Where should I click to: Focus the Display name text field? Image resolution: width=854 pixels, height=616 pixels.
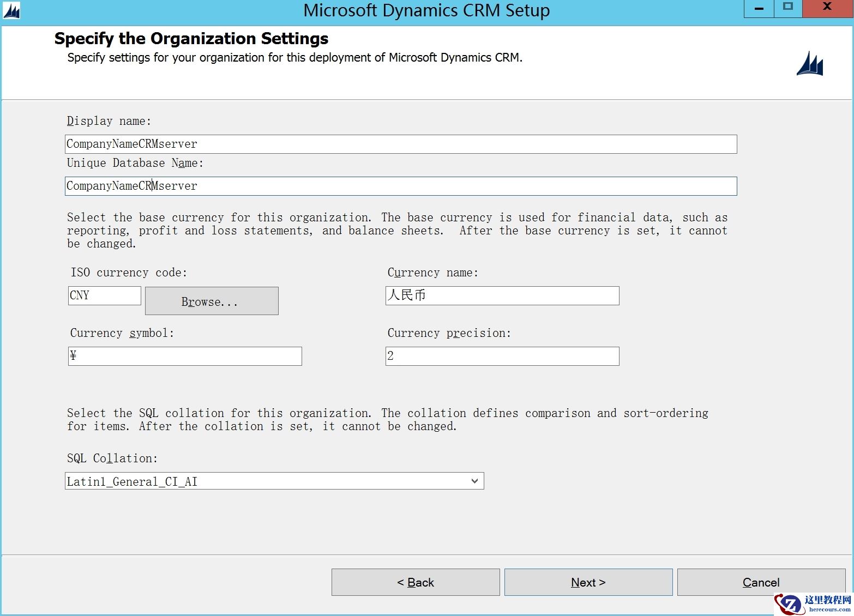pos(401,144)
